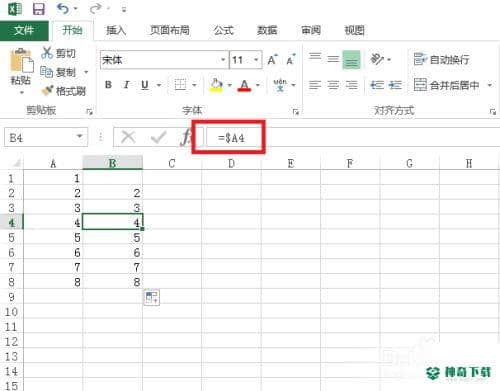Click the Insert Function fx icon
Viewport: 500px width, 391px height.
186,137
